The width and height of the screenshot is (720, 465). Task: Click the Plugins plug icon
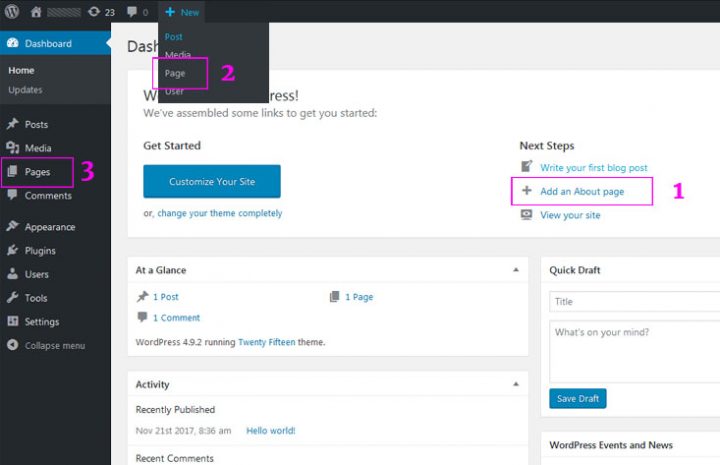[13, 250]
